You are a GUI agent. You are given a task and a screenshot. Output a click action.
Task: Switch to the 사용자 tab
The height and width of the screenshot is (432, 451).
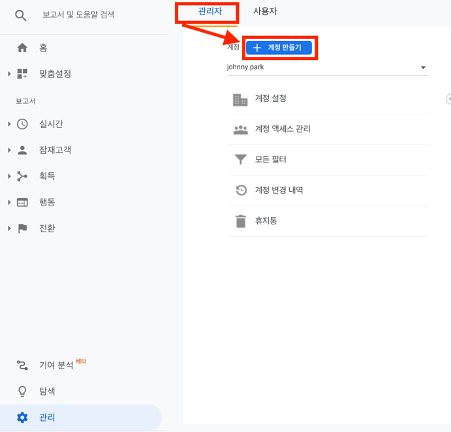click(x=265, y=11)
